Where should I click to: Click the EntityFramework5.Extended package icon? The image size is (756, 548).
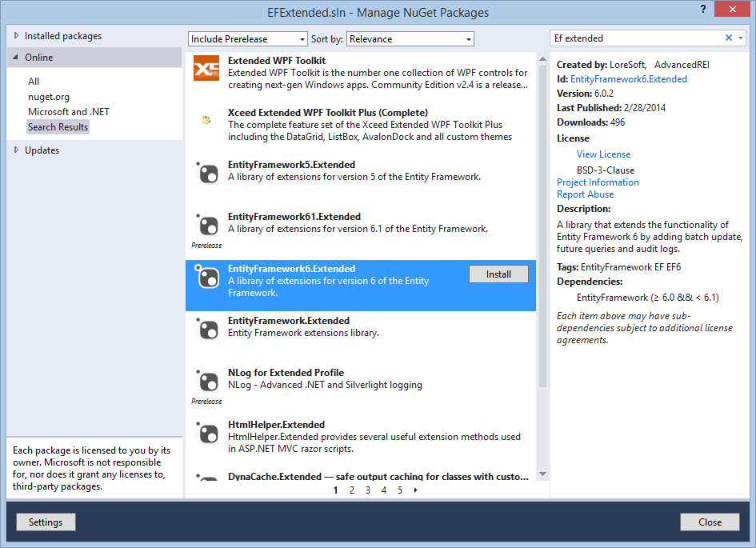pos(207,173)
